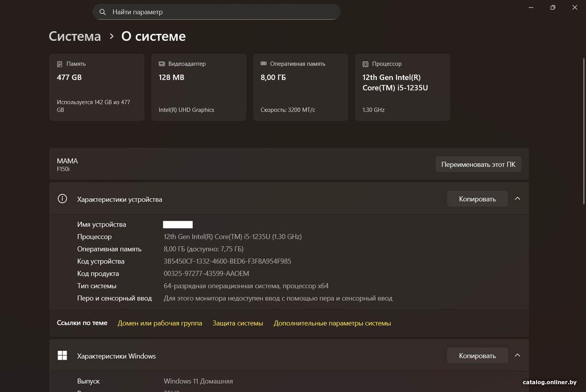Click the Процессор chip icon
Screen dimensions: 586x392
(x=365, y=64)
